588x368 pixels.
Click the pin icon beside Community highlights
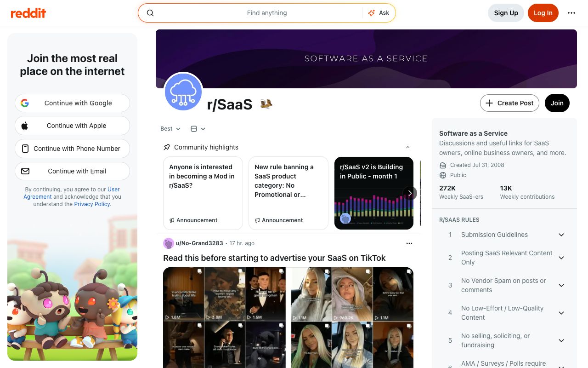click(167, 147)
